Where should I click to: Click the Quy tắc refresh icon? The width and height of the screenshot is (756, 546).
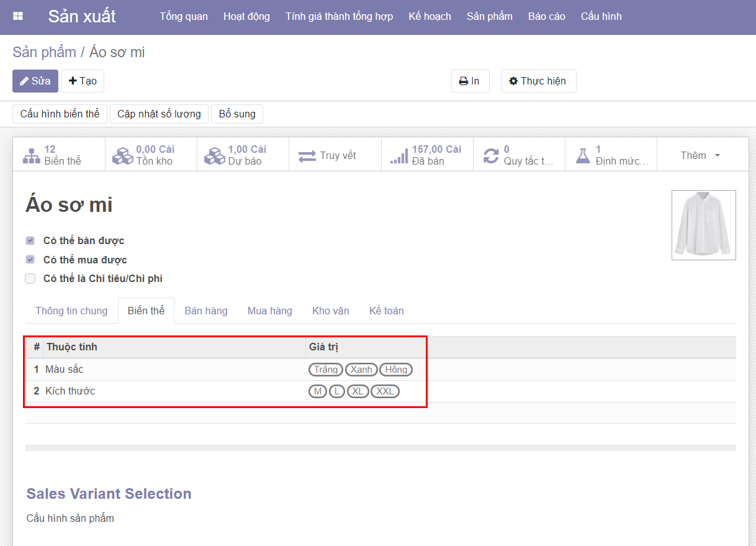(491, 155)
